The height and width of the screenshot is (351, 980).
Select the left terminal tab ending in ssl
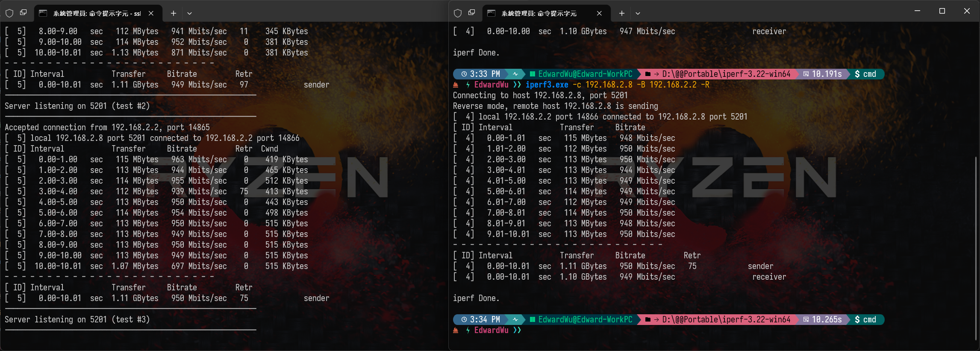(x=98, y=13)
